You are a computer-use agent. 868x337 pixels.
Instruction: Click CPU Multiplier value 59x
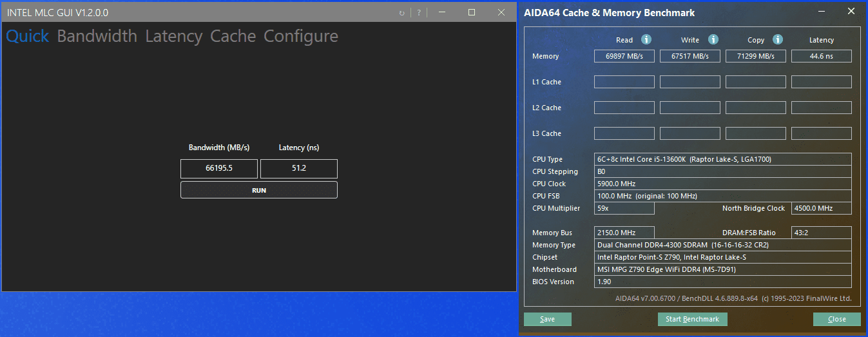click(624, 208)
